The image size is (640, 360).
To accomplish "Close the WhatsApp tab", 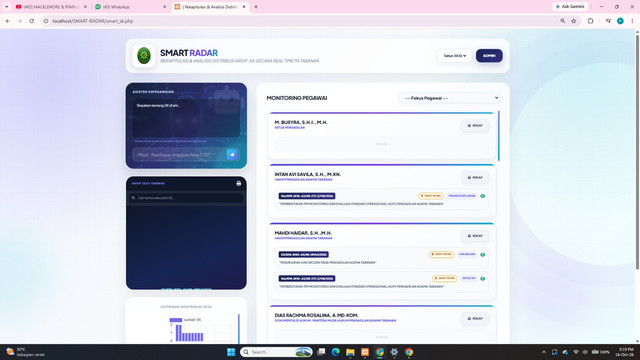I will pyautogui.click(x=164, y=7).
